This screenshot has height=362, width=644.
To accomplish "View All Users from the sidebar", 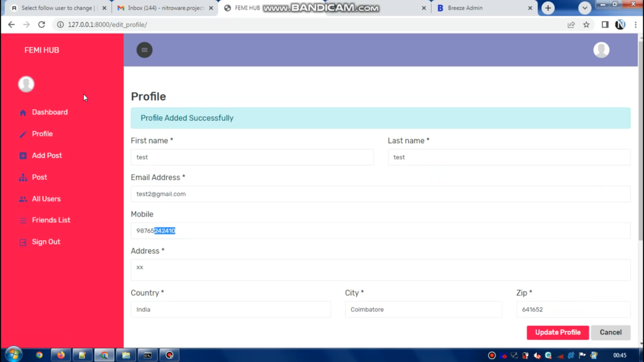I will 46,199.
